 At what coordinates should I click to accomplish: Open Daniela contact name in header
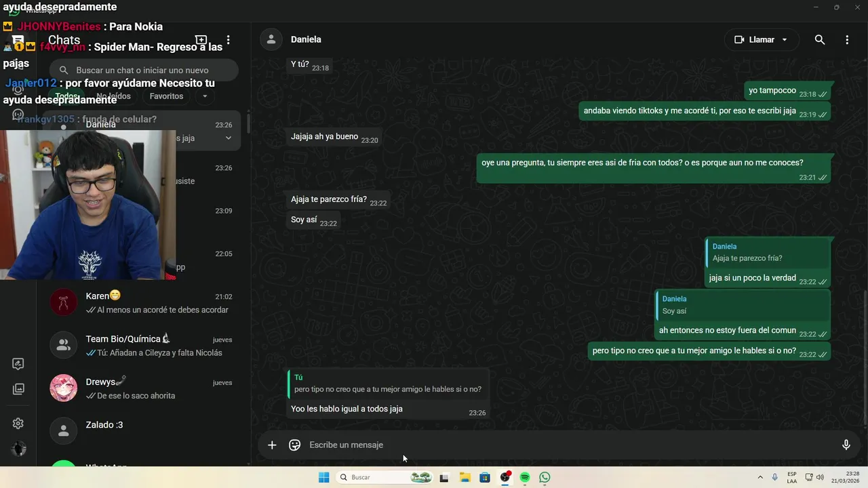pos(306,39)
